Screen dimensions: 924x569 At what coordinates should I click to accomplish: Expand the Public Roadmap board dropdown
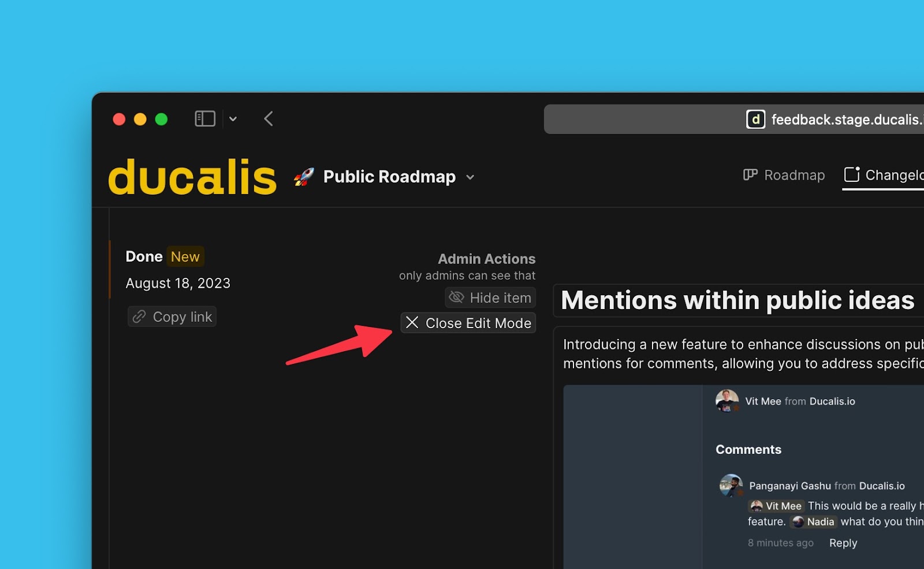(x=470, y=177)
